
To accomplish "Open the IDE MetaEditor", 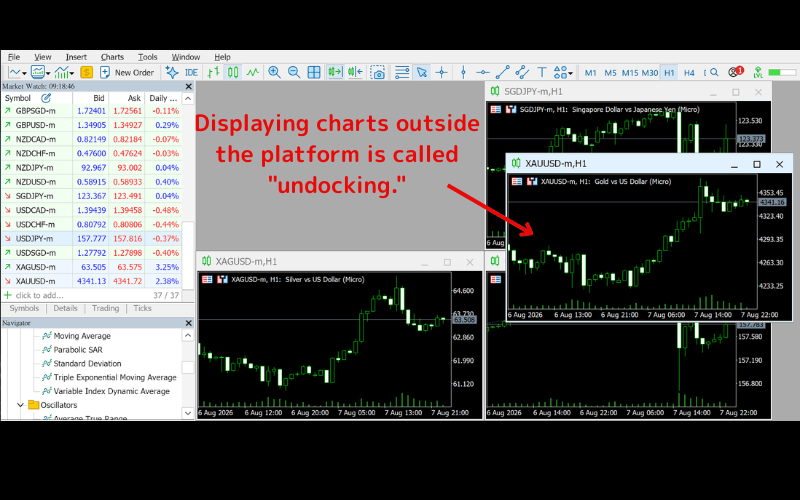I will pos(191,72).
